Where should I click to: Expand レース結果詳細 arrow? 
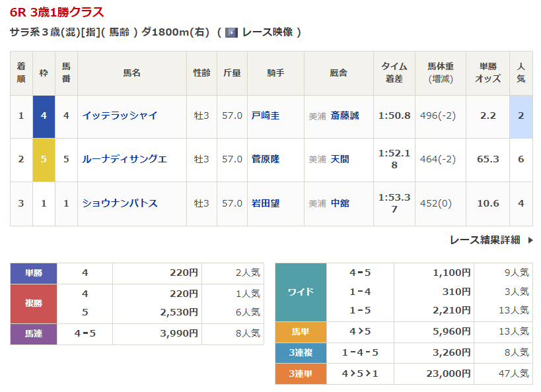coord(530,240)
